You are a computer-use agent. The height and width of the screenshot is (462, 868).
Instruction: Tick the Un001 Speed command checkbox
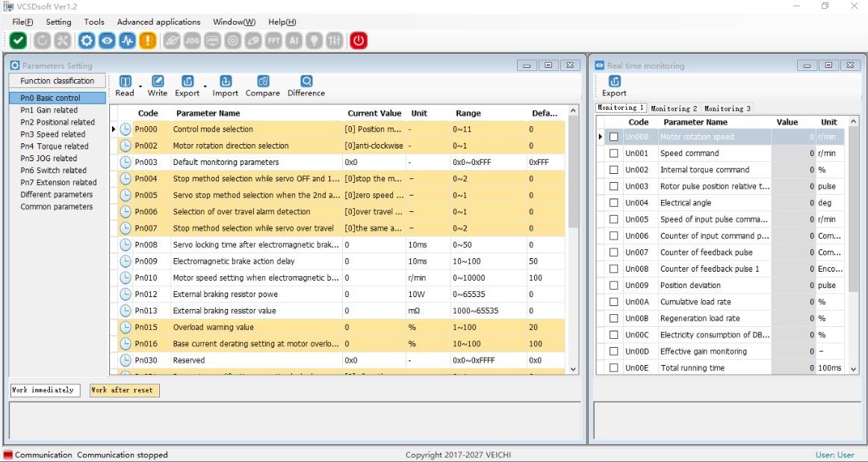(613, 153)
